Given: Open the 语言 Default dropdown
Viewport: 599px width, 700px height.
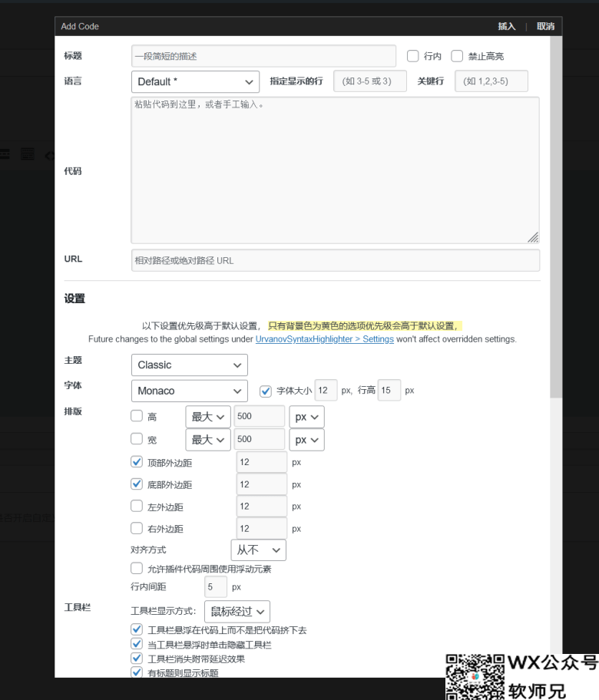Looking at the screenshot, I should tap(196, 81).
